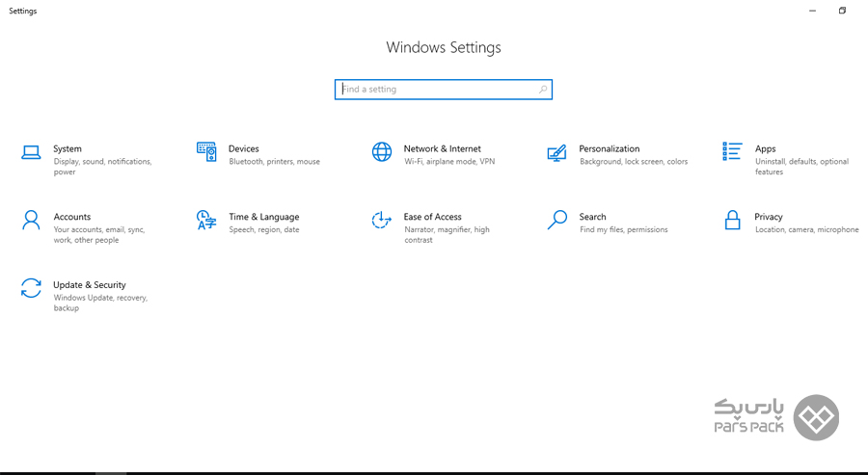The height and width of the screenshot is (475, 868).
Task: Click the Apps list icon
Action: coord(732,151)
